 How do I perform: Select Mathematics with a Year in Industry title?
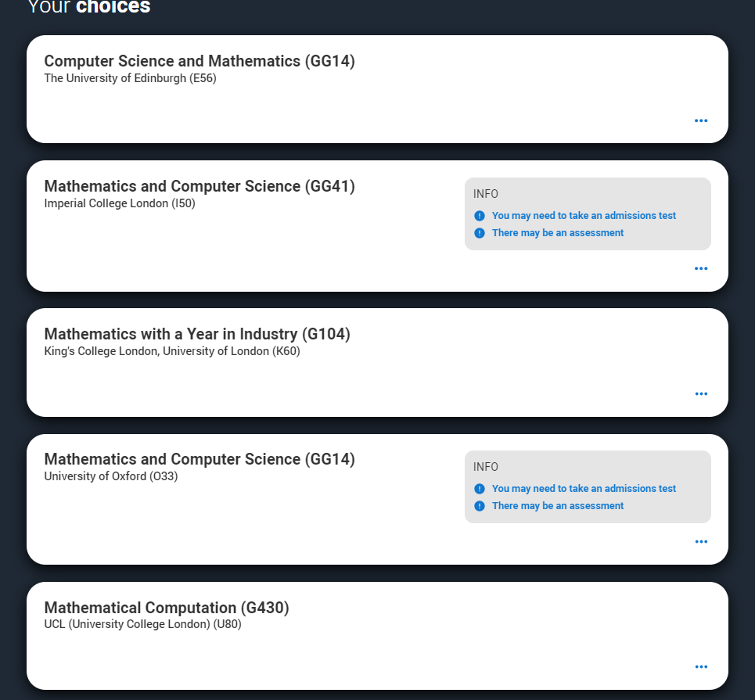pyautogui.click(x=197, y=334)
